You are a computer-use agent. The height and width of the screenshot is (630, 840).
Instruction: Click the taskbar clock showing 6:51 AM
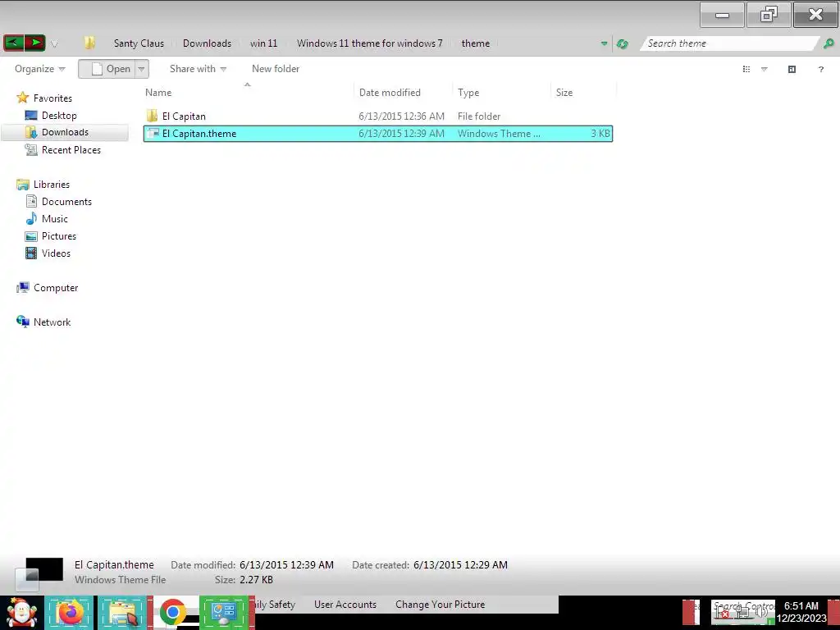801,612
